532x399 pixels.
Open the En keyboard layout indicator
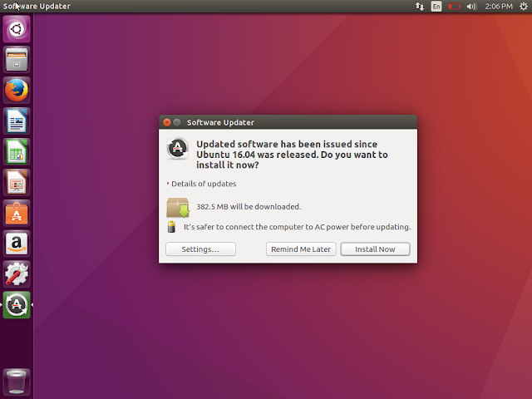[x=436, y=6]
